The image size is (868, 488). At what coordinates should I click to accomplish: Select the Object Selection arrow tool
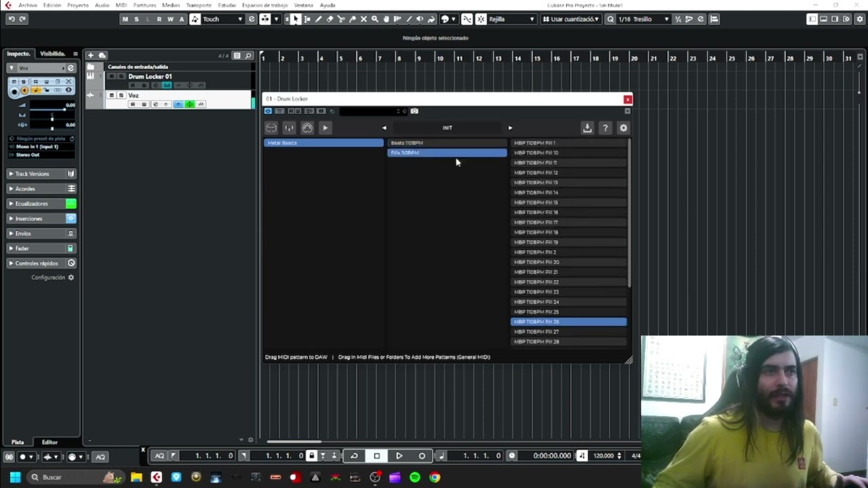[x=296, y=19]
